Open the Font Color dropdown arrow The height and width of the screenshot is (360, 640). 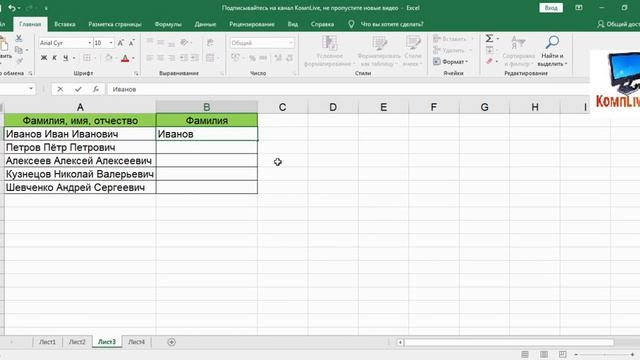tap(133, 58)
